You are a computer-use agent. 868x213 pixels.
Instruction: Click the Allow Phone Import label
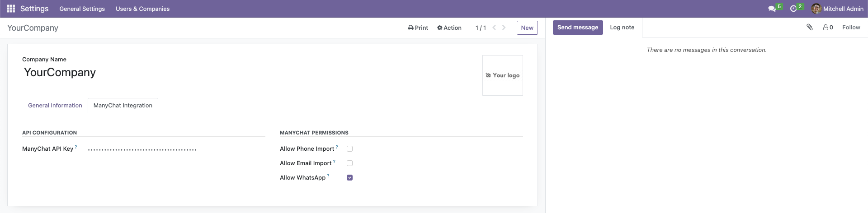(x=307, y=149)
